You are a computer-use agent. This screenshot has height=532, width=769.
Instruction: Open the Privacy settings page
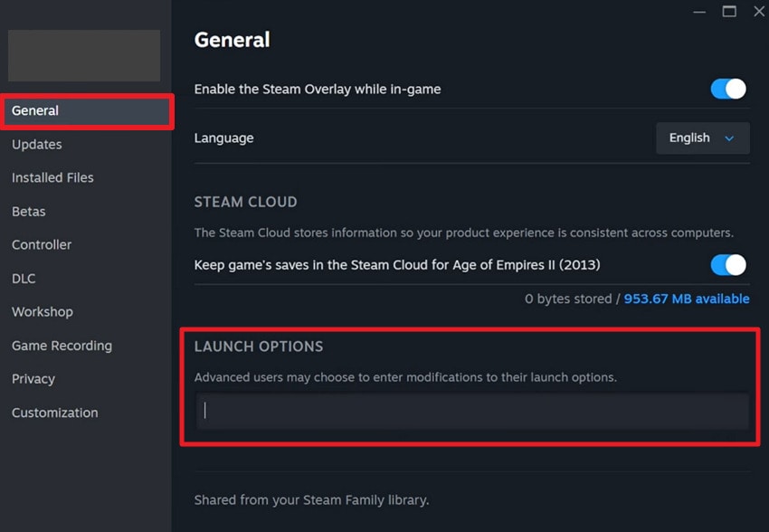click(33, 378)
